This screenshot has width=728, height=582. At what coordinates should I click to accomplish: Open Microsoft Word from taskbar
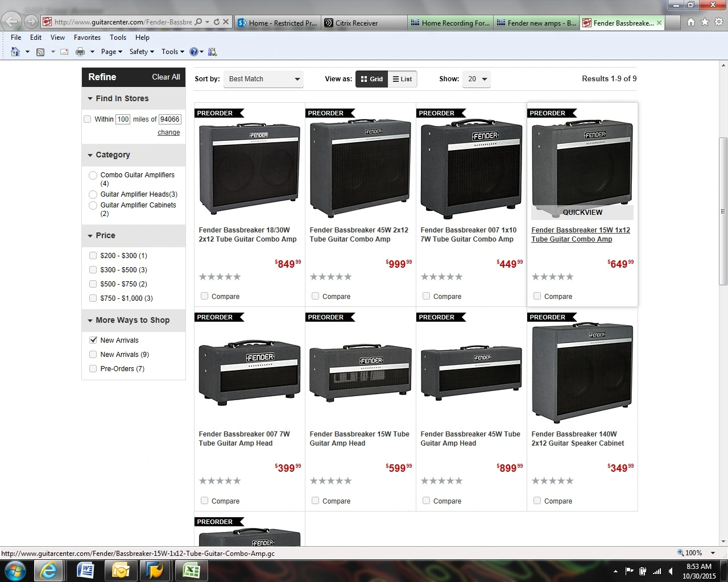[85, 570]
